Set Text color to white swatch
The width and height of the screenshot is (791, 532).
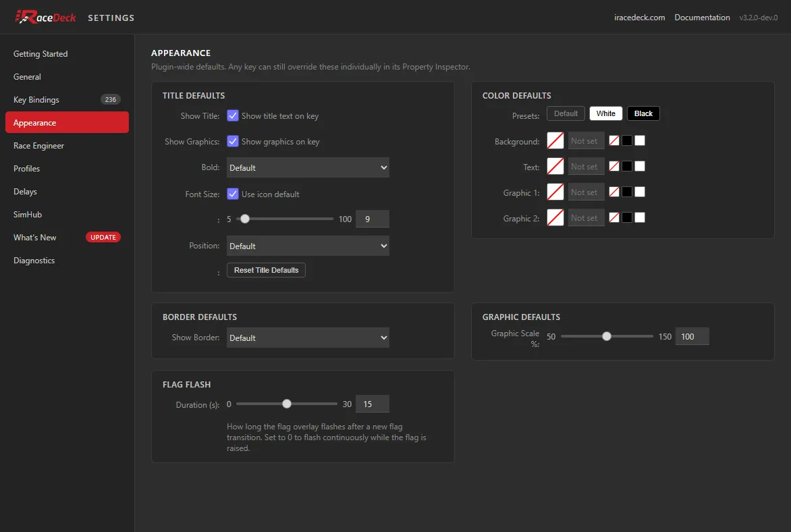click(640, 166)
